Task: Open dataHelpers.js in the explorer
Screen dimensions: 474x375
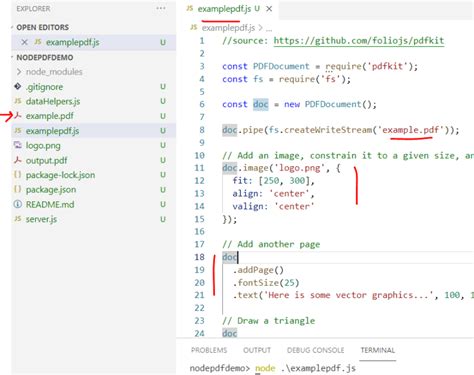Action: 53,101
